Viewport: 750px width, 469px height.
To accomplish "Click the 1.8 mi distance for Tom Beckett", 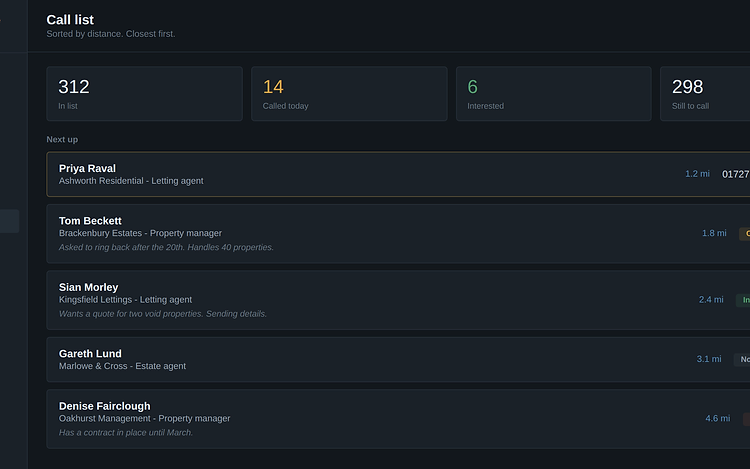I will coord(714,233).
